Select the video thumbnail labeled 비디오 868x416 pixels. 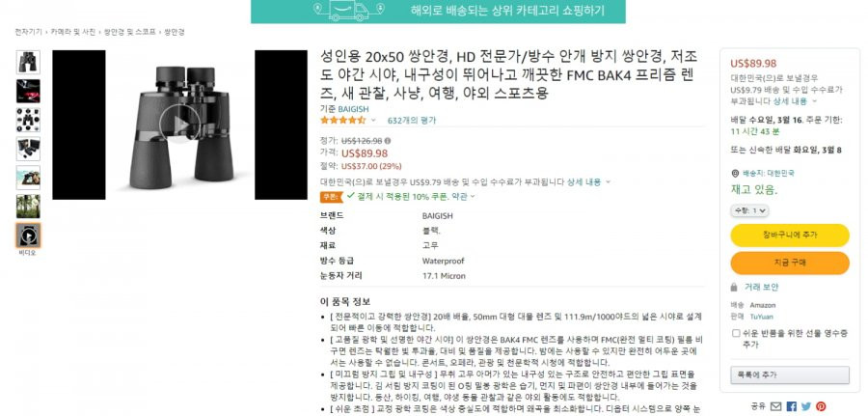pyautogui.click(x=28, y=236)
